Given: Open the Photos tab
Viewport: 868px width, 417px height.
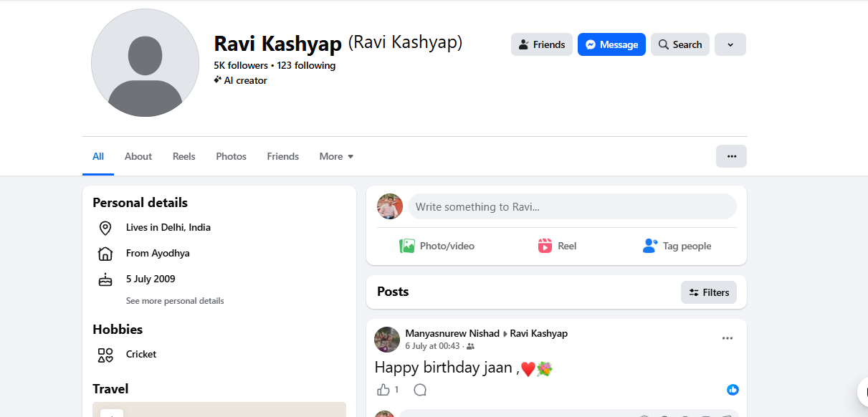Looking at the screenshot, I should (x=231, y=156).
